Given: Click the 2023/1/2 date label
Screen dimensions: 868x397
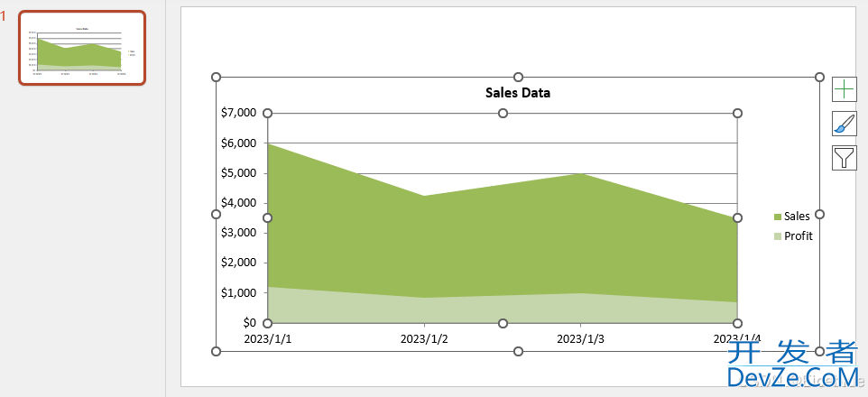Looking at the screenshot, I should 424,338.
